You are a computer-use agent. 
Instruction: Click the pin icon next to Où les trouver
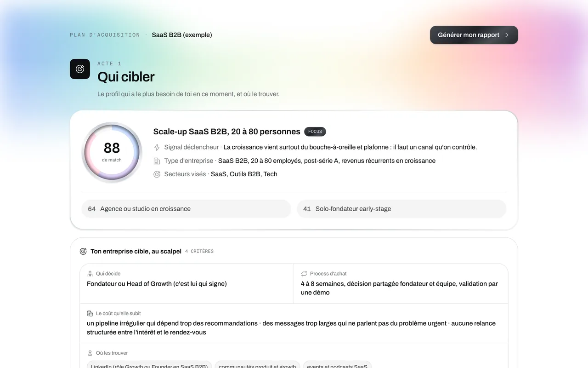90,353
